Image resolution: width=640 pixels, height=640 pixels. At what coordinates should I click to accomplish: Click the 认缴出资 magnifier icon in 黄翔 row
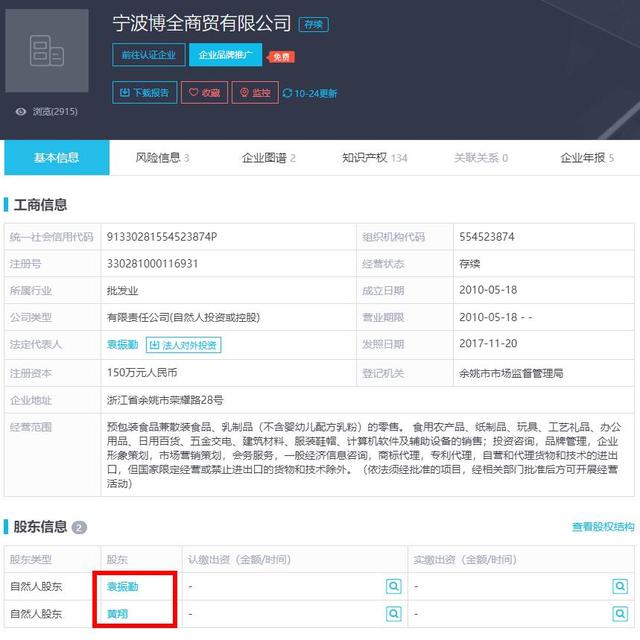393,613
